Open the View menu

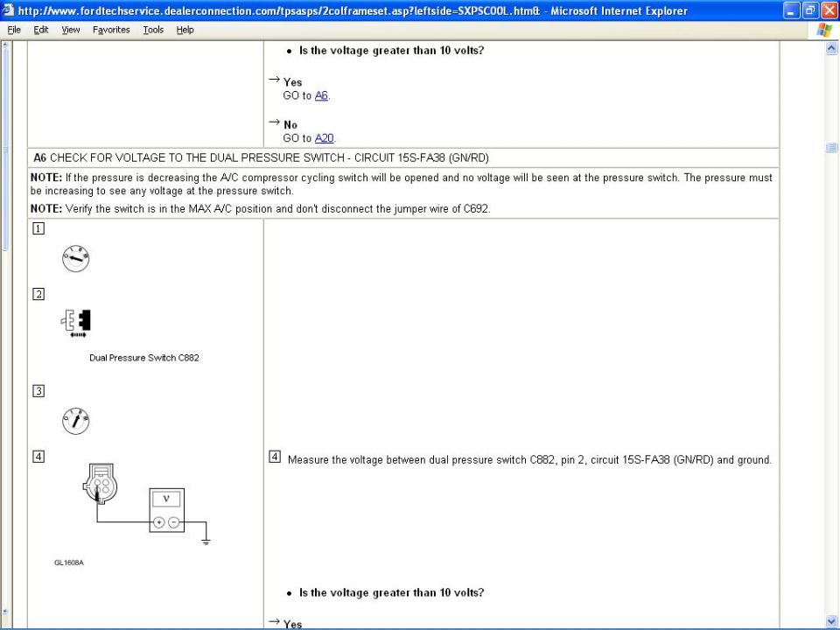point(70,30)
